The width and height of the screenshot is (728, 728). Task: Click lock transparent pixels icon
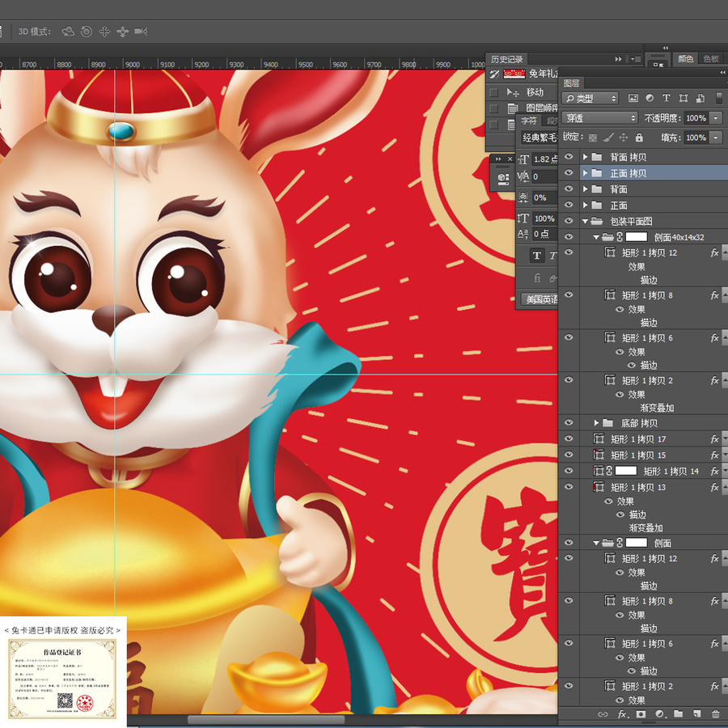tap(593, 138)
